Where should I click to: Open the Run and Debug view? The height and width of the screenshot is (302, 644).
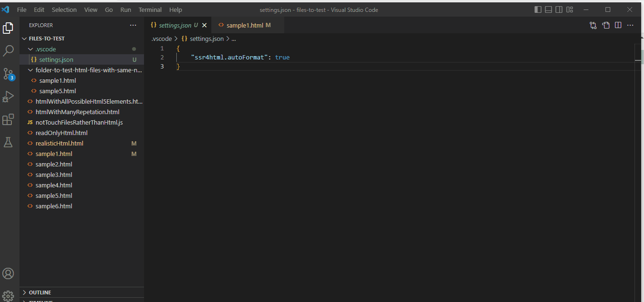(x=8, y=97)
